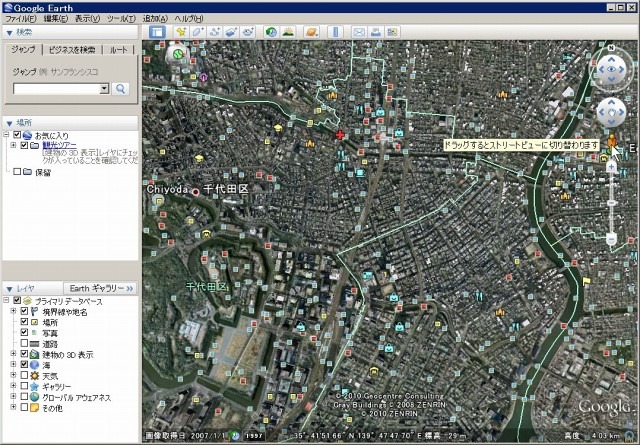Collapse the 検索 panel triangle
This screenshot has width=640, height=445.
click(9, 33)
